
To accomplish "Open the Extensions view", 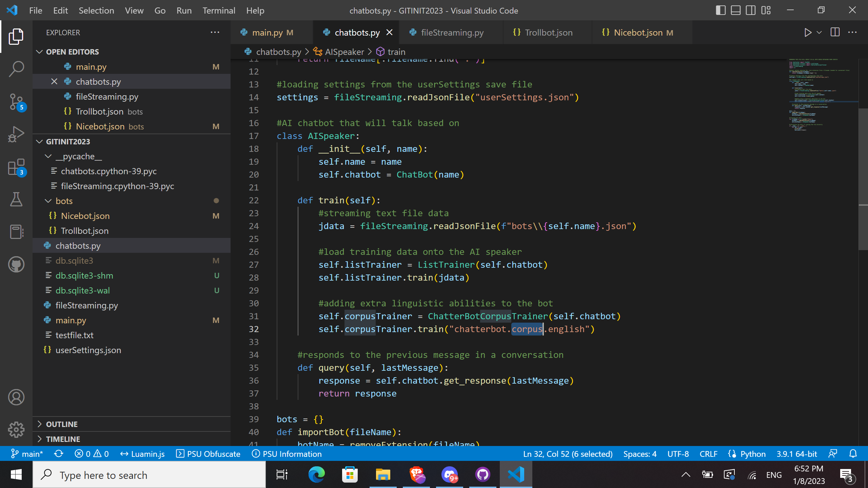I will click(16, 167).
